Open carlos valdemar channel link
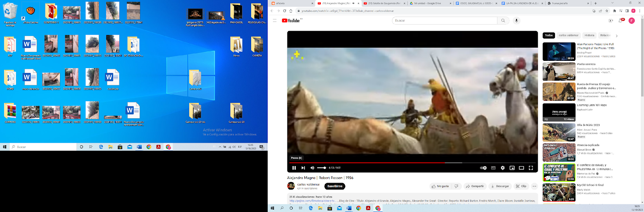 [x=308, y=185]
